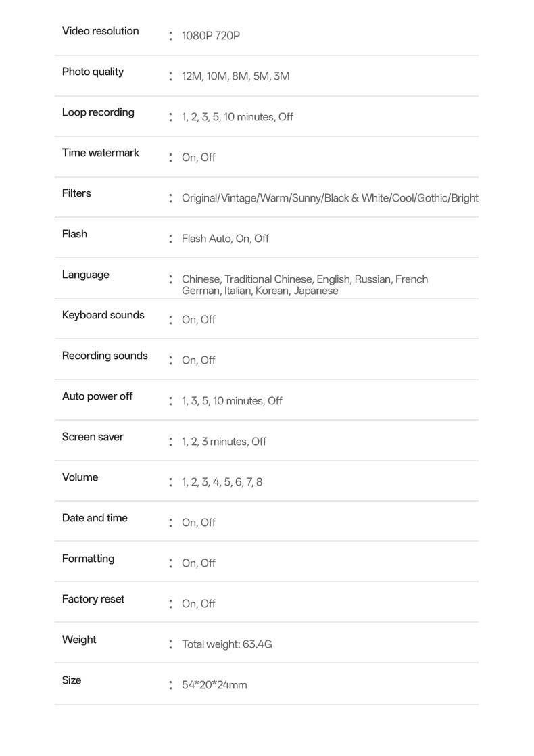Screen dimensions: 534x756
Task: Click the "Time watermark" label
Action: (100, 153)
